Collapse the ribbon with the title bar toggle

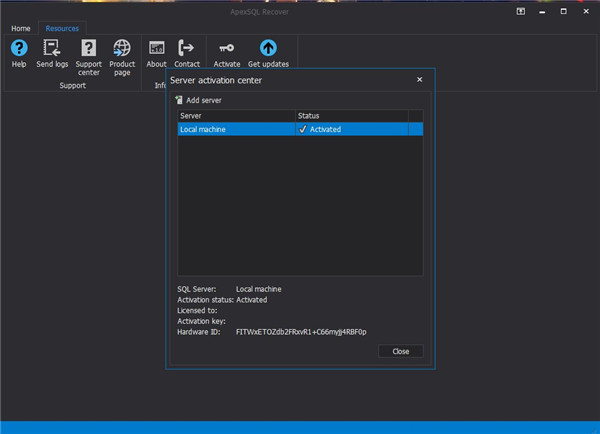point(521,11)
